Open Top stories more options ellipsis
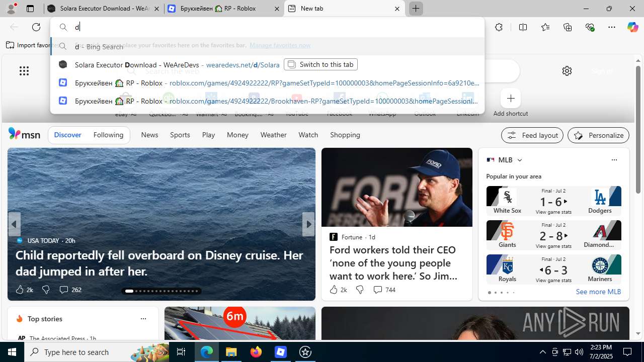Image resolution: width=644 pixels, height=362 pixels. coord(143,319)
